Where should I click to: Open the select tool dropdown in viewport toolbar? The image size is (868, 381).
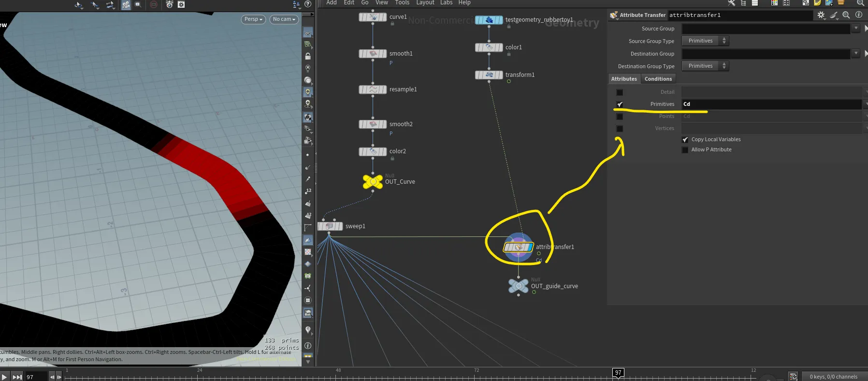79,5
